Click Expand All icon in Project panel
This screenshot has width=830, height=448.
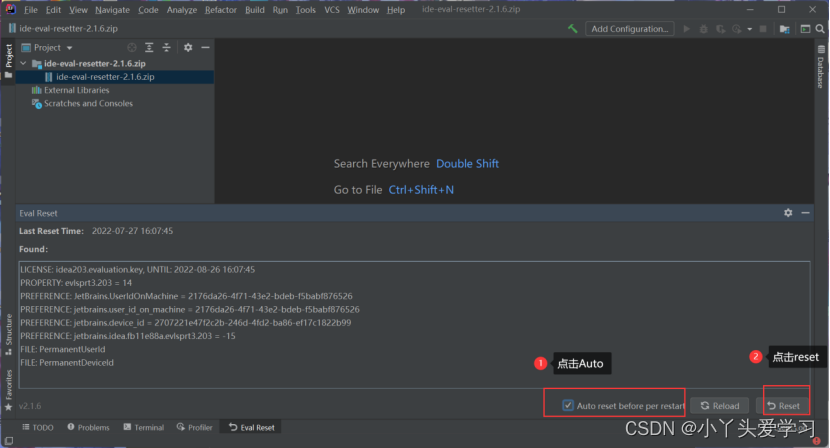(149, 48)
